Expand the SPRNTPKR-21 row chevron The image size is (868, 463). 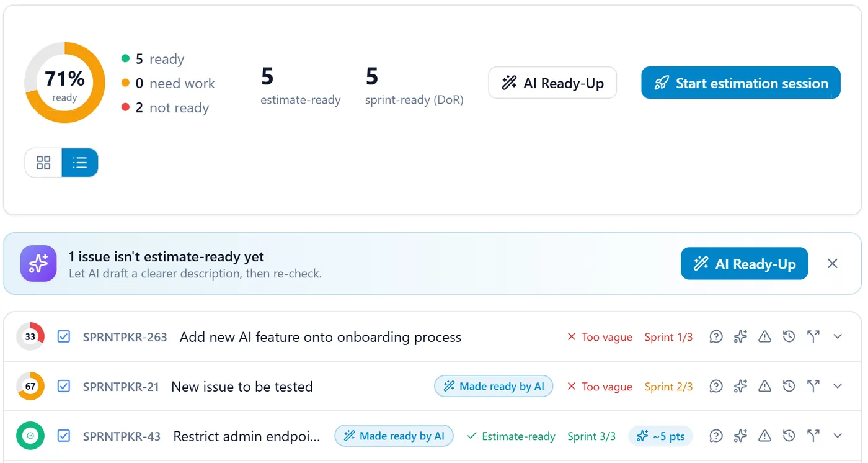838,387
